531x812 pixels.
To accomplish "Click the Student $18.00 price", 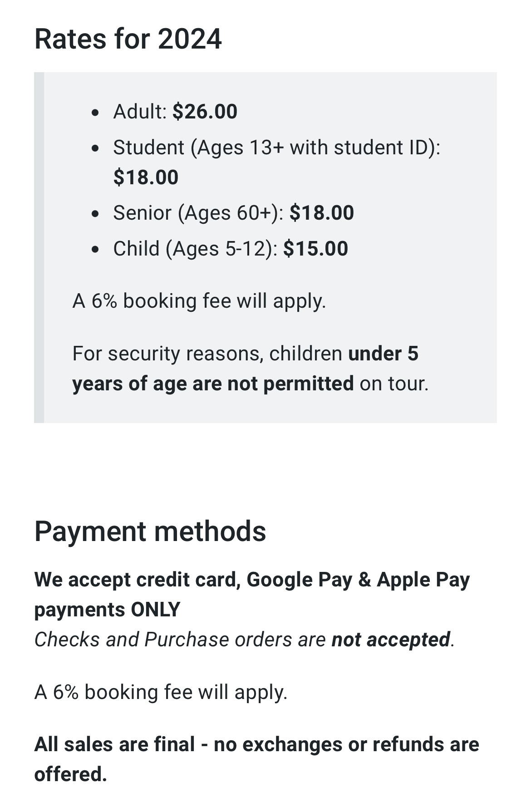I will [x=146, y=177].
